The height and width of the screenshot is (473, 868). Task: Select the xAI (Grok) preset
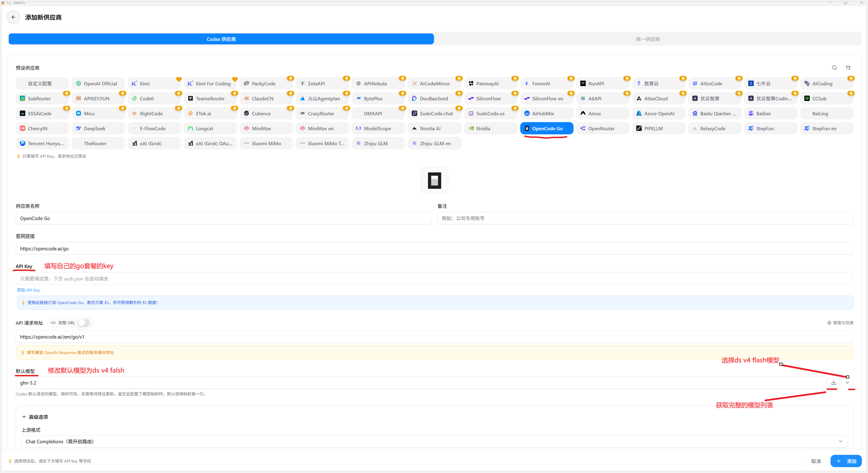[154, 143]
